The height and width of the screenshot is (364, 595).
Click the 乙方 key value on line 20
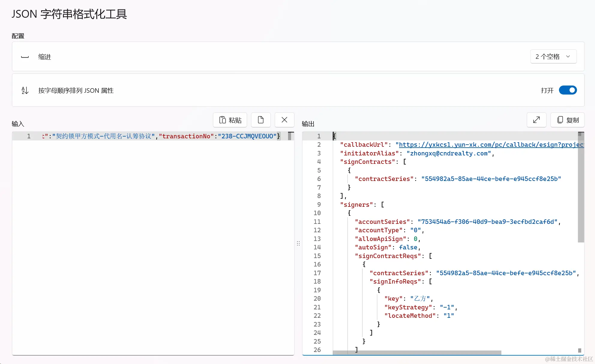[420, 298]
